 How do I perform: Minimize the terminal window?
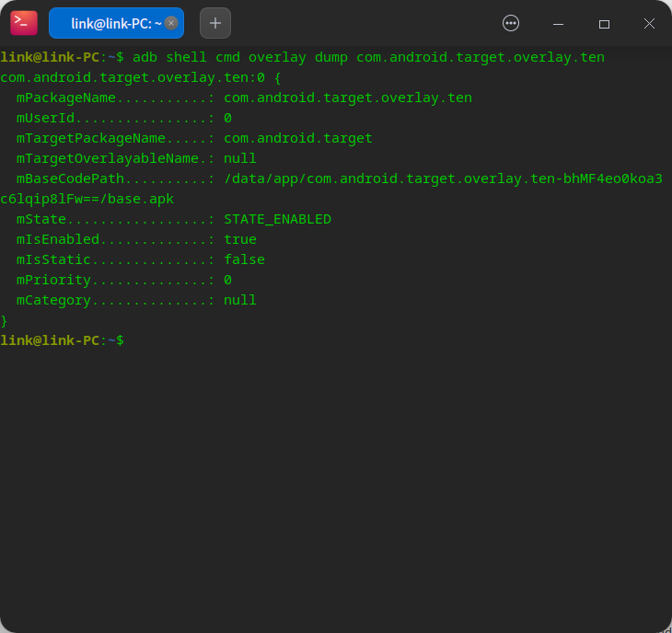pos(558,24)
